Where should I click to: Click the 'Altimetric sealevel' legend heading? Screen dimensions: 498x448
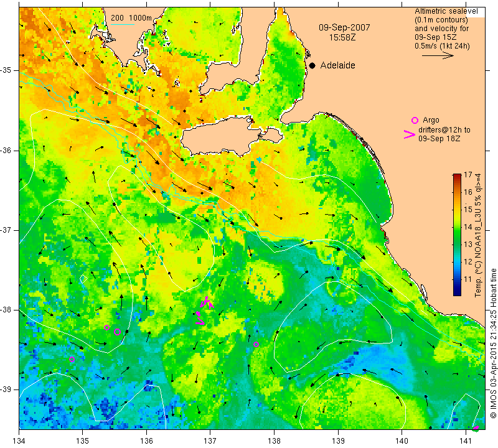click(x=446, y=11)
